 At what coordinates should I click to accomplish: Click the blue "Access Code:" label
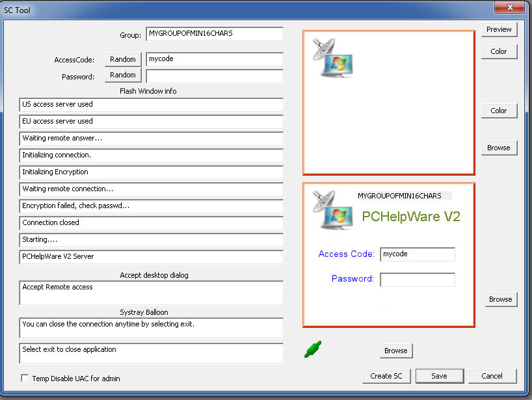click(347, 254)
